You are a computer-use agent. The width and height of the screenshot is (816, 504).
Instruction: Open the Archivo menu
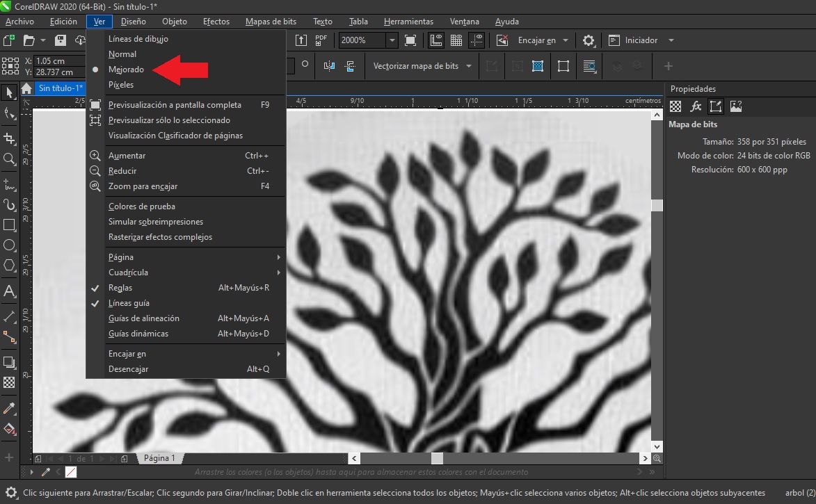[x=19, y=22]
